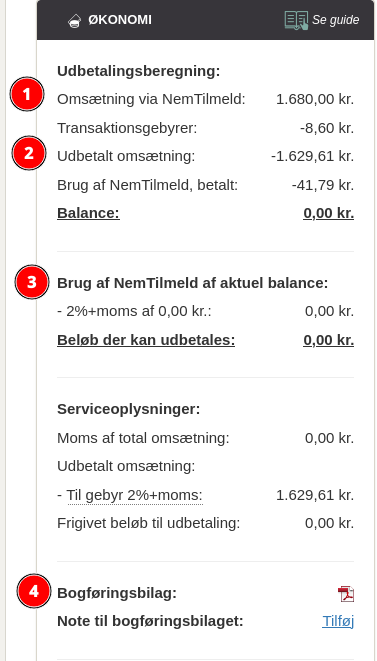This screenshot has width=377, height=661.
Task: Open the Se guide link text
Action: coord(336,20)
